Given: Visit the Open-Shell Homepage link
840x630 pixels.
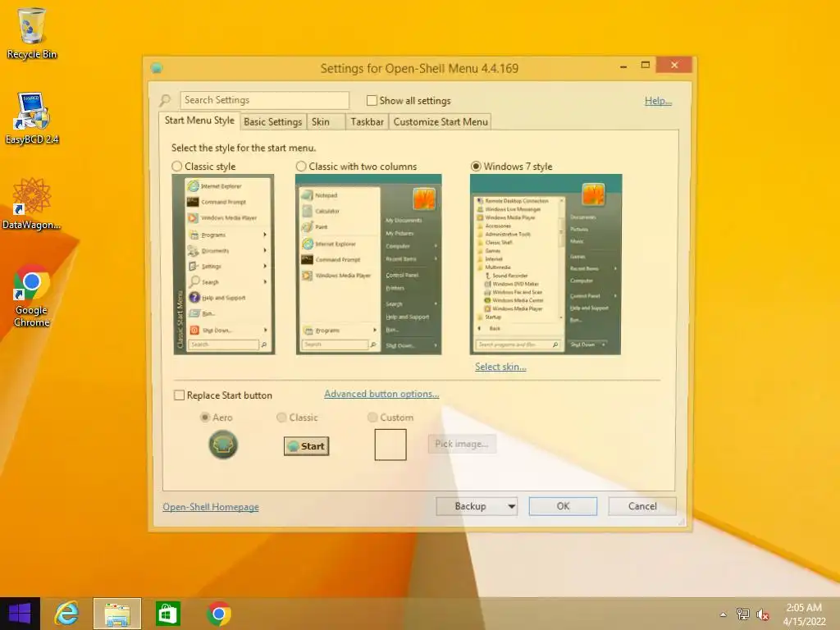Looking at the screenshot, I should 211,507.
